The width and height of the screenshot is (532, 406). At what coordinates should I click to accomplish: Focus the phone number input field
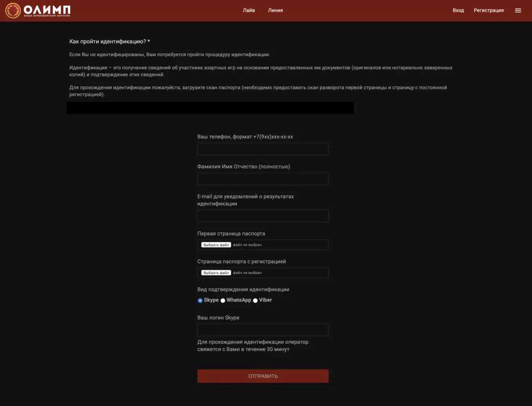click(263, 149)
